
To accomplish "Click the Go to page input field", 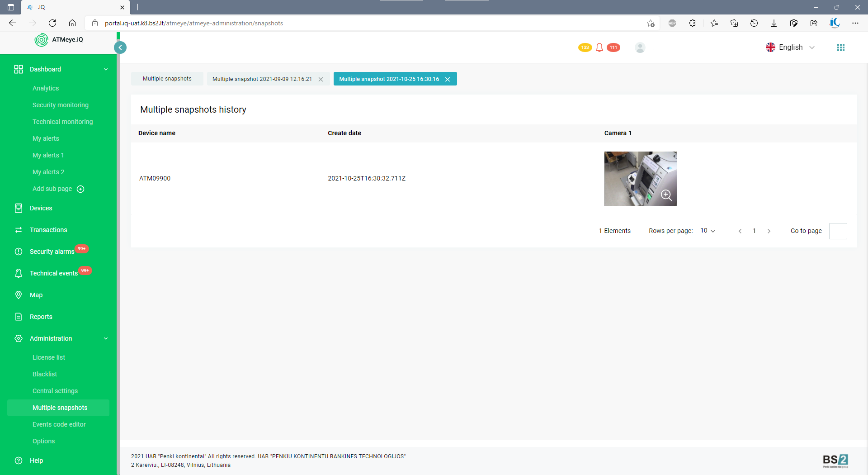I will 838,231.
